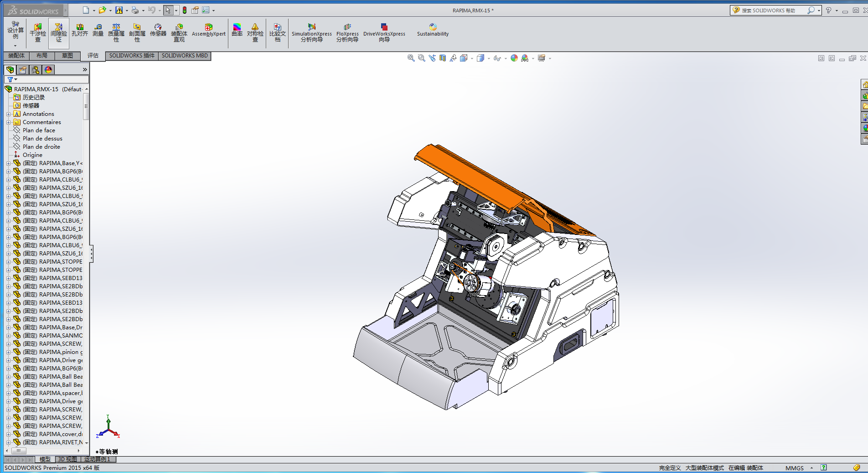Viewport: 868px width, 473px height.
Task: Toggle hide/show items glasses icon
Action: (x=497, y=58)
